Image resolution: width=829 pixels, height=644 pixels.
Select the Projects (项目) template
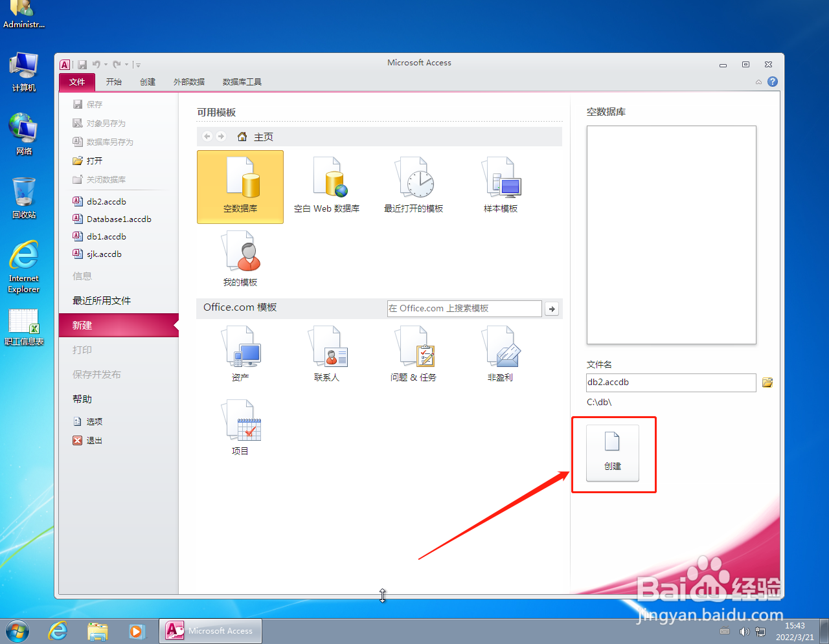pos(240,427)
